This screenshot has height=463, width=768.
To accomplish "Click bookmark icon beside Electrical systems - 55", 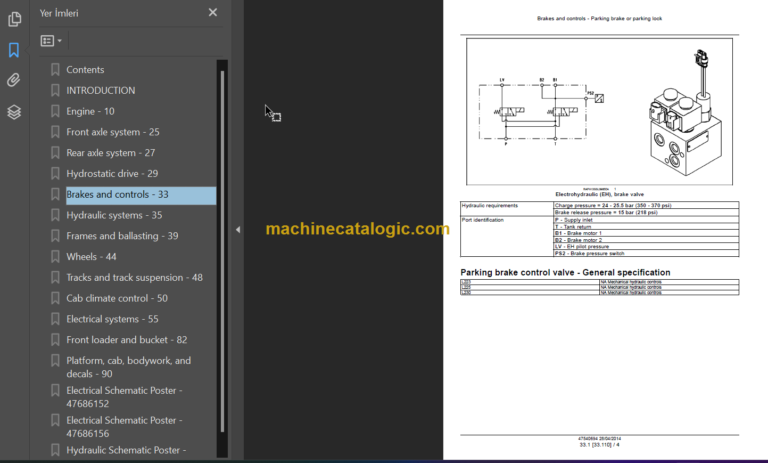I will pos(55,319).
